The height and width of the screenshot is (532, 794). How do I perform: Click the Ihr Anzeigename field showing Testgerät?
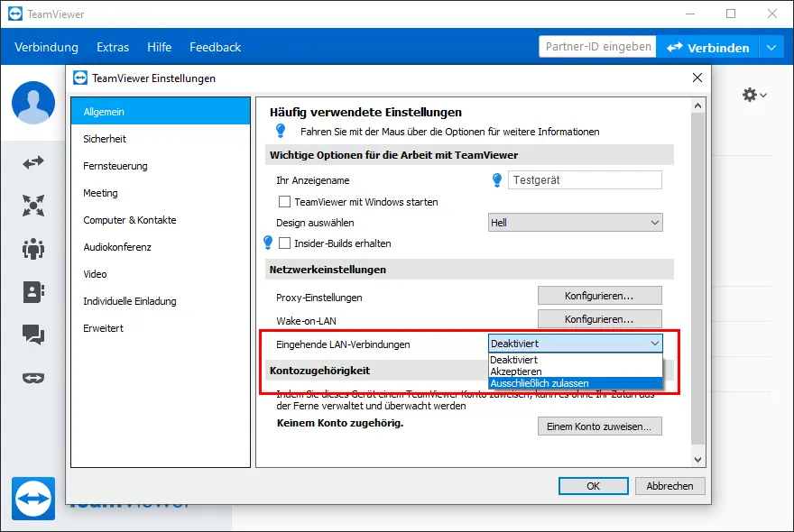click(x=585, y=180)
